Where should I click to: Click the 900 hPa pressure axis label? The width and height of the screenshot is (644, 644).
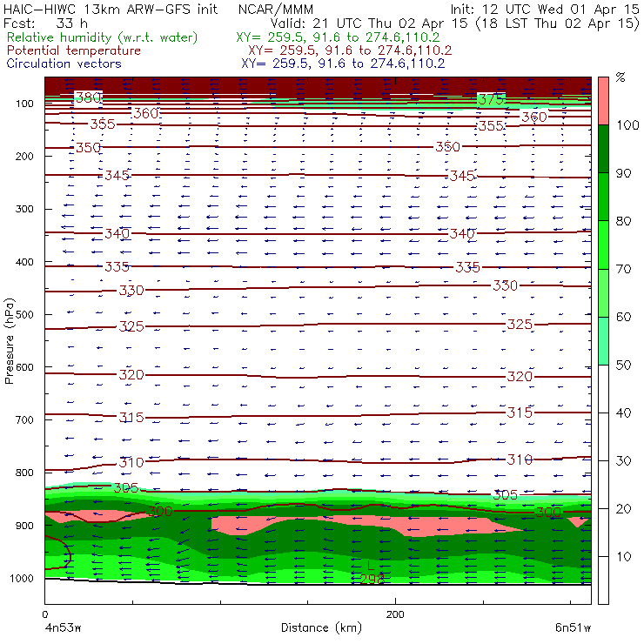click(24, 526)
